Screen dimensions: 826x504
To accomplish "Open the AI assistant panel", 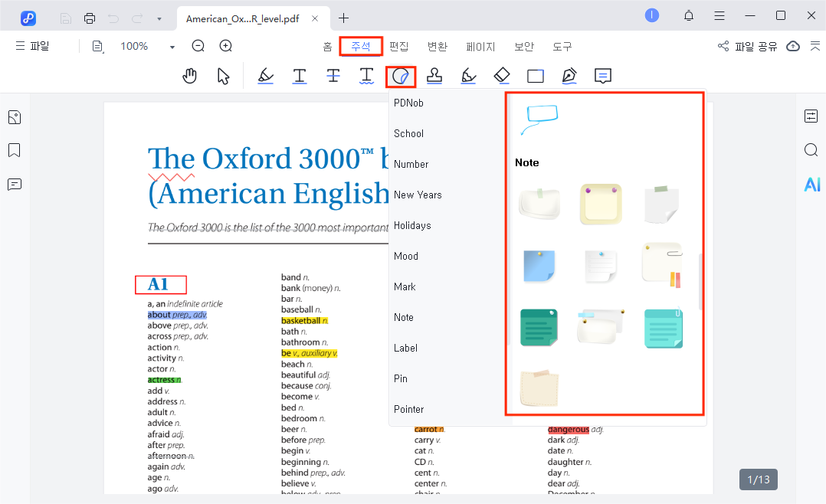I will pos(811,184).
